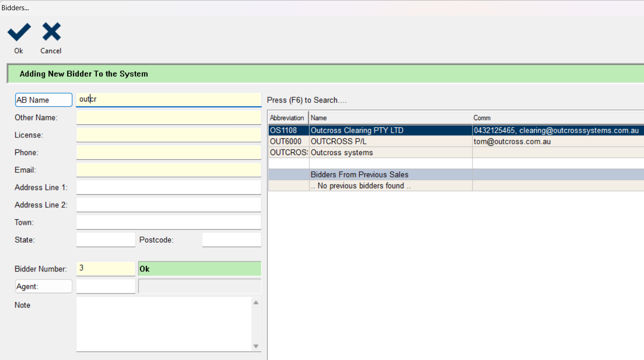This screenshot has width=644, height=360.
Task: Click into the Phone field
Action: pos(168,153)
